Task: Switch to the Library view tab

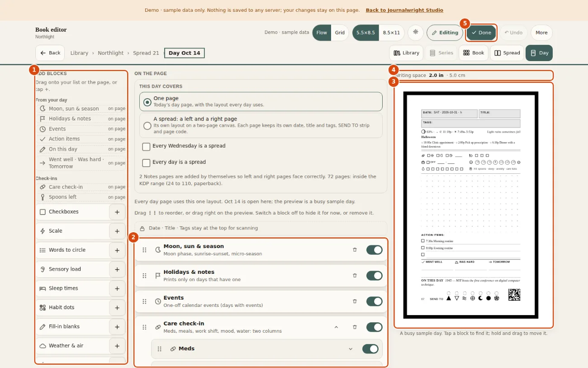Action: coord(406,53)
